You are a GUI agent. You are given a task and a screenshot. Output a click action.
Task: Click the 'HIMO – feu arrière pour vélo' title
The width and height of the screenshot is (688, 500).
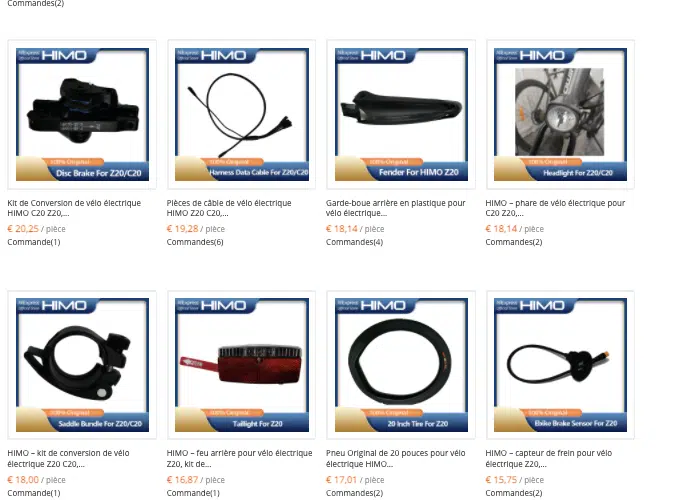click(240, 458)
